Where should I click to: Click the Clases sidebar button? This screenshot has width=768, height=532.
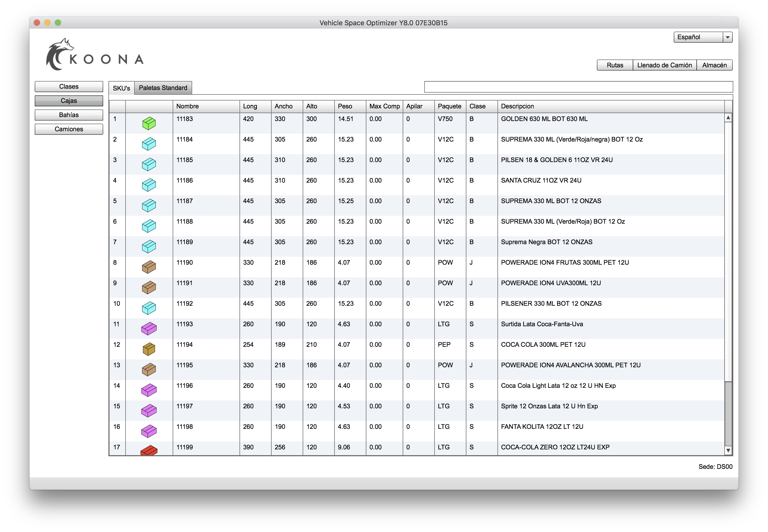[x=69, y=86]
